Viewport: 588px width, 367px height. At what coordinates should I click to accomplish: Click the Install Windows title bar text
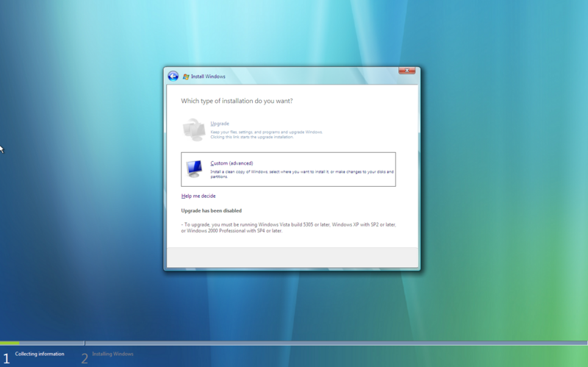point(209,76)
